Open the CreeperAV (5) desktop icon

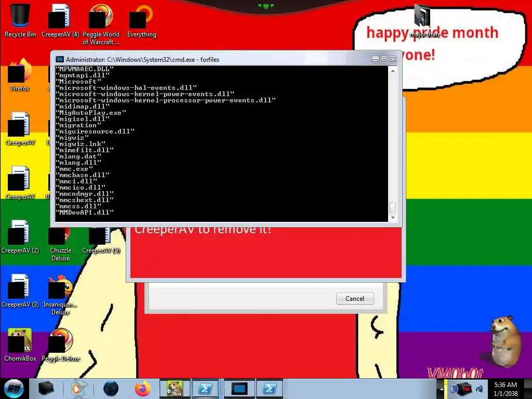(101, 239)
